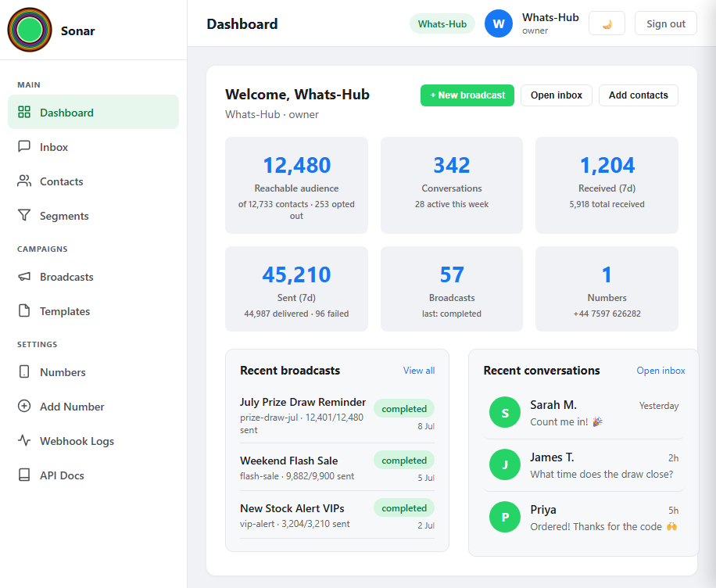Open James T. conversation about draw close
This screenshot has width=716, height=588.
click(584, 465)
